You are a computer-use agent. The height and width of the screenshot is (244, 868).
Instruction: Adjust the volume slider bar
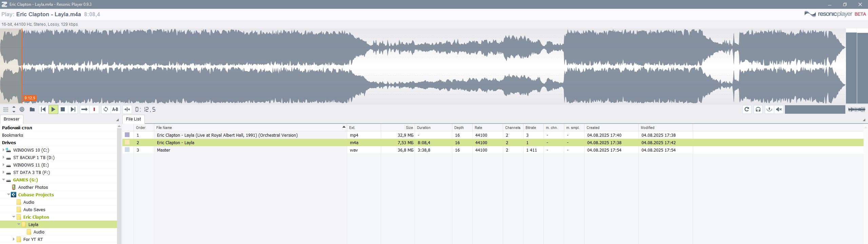click(814, 109)
